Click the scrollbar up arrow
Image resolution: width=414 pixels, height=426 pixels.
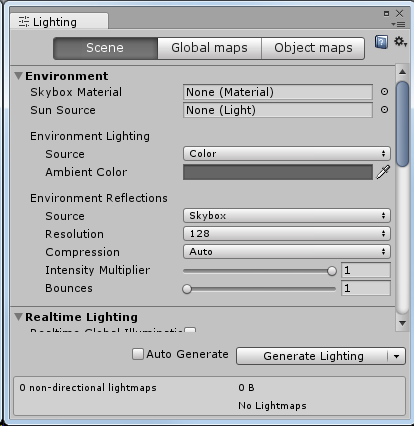[x=402, y=72]
